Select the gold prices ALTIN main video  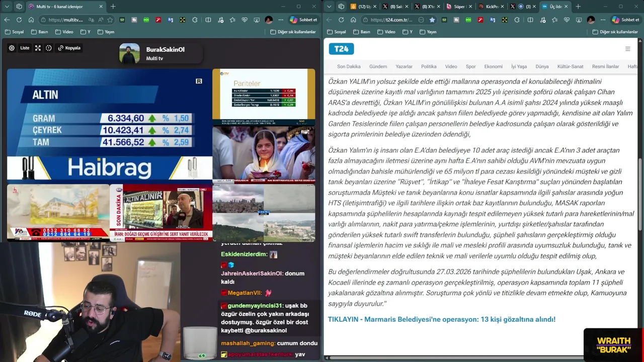click(x=110, y=124)
